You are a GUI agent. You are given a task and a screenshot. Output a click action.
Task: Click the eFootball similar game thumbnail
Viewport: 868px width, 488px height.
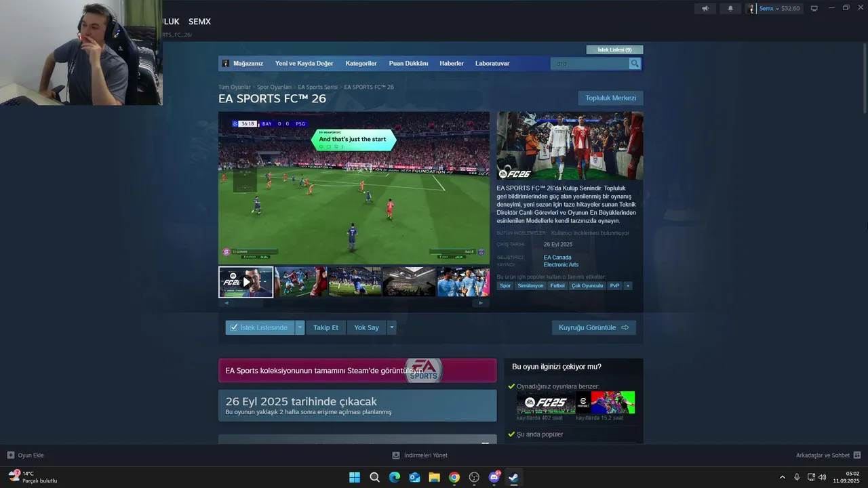coord(606,403)
